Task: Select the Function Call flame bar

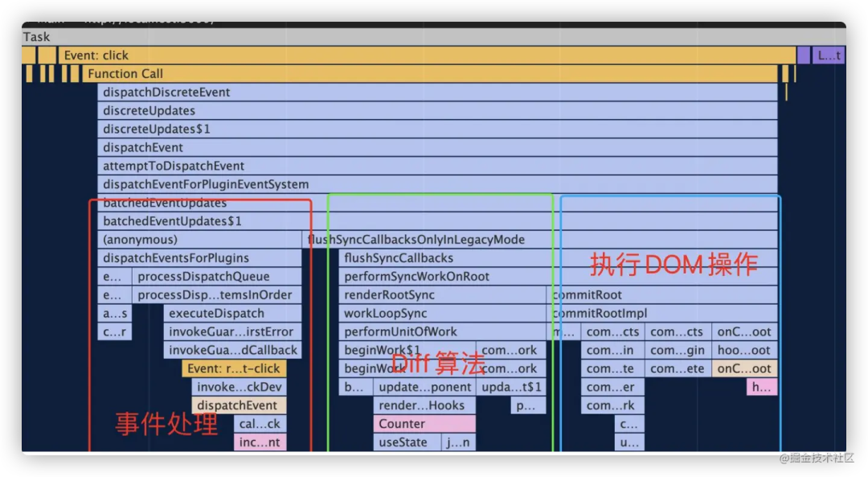Action: [429, 74]
